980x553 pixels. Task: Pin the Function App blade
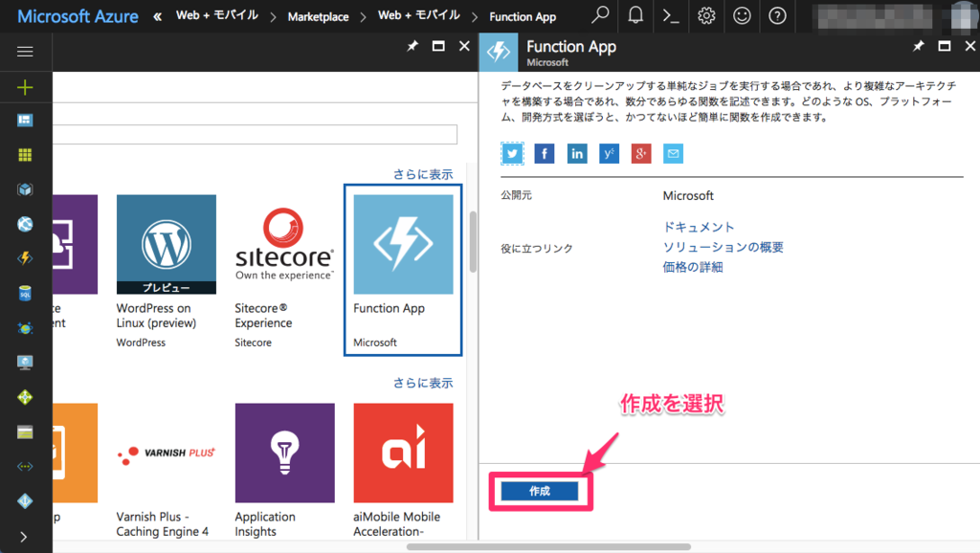click(918, 46)
